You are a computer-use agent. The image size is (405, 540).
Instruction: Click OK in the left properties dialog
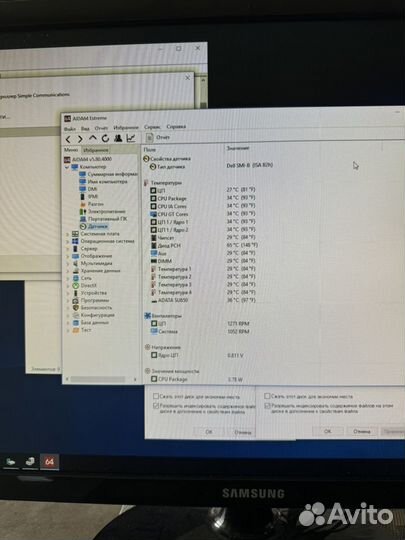209,432
